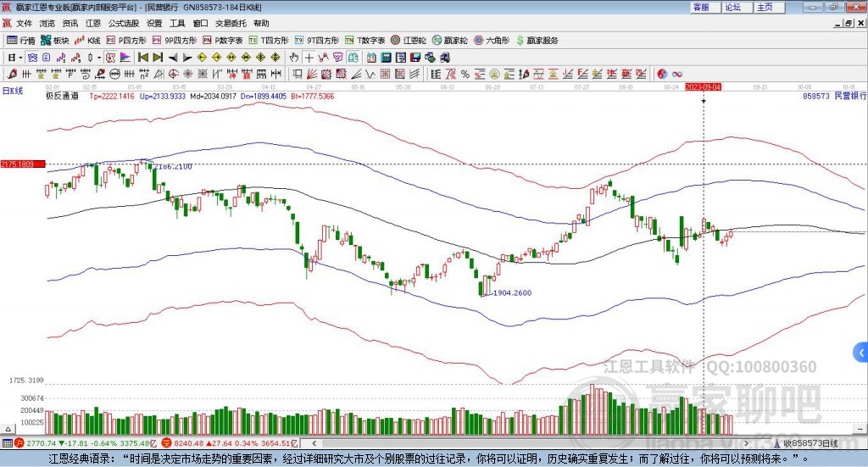Toggle the pink flag chart icon
868x467 pixels.
click(x=125, y=58)
